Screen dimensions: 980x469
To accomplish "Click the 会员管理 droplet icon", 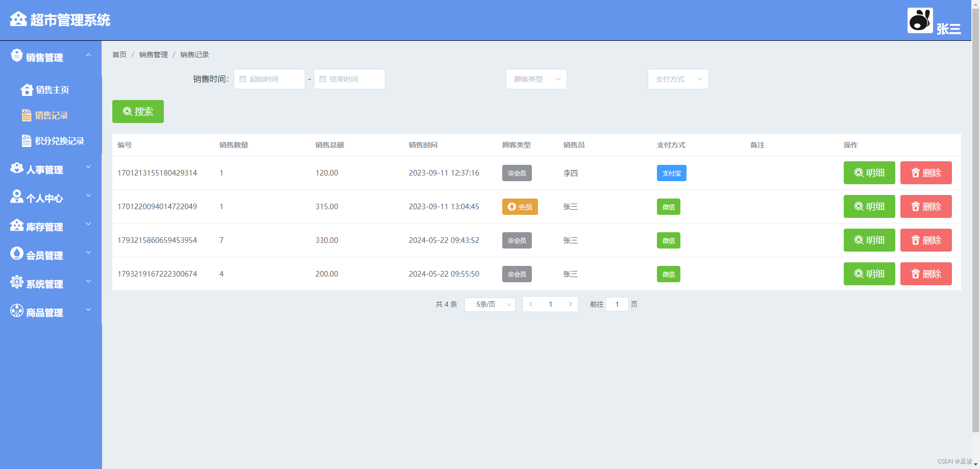I will tap(17, 253).
